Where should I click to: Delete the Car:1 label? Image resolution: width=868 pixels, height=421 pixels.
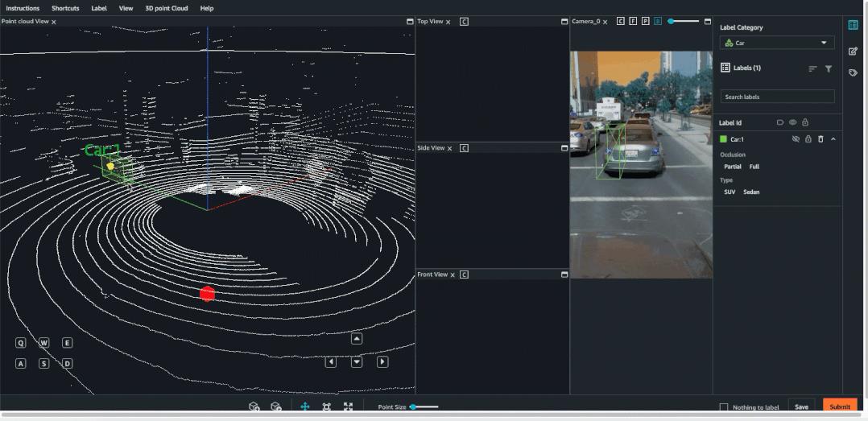point(821,139)
